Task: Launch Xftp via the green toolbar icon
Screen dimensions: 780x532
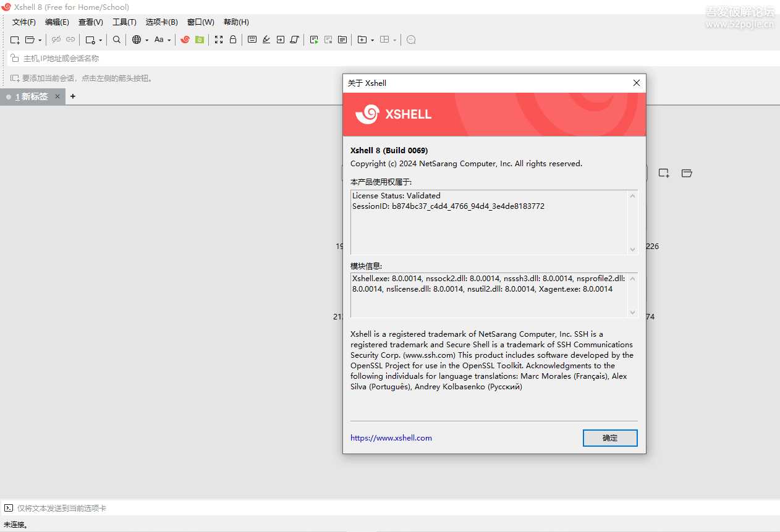Action: coord(199,40)
